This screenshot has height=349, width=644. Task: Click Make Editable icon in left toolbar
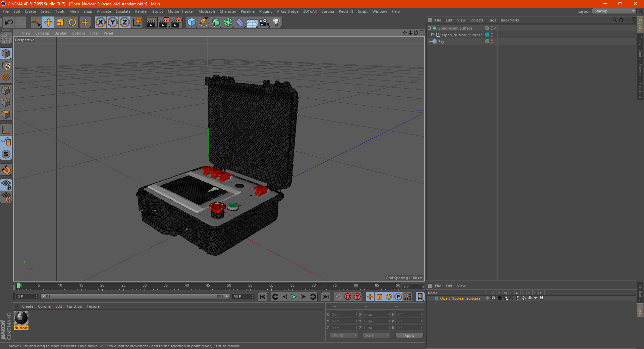pyautogui.click(x=6, y=38)
